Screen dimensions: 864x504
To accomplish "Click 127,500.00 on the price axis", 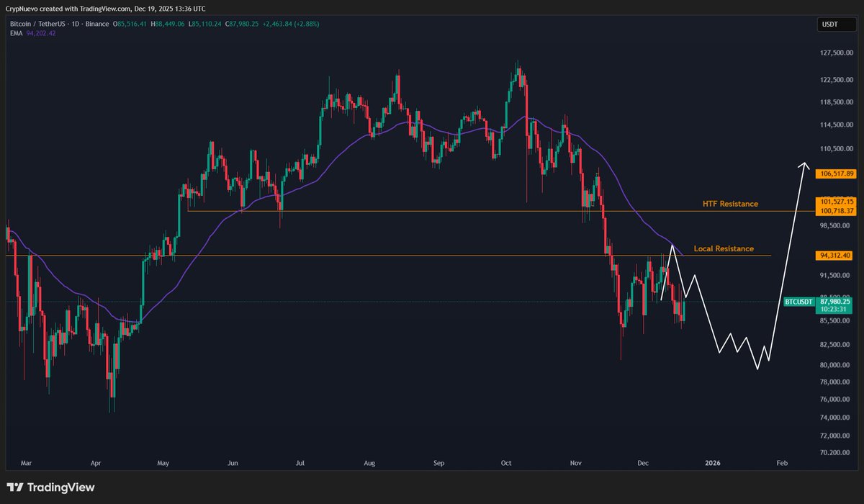I will [837, 53].
